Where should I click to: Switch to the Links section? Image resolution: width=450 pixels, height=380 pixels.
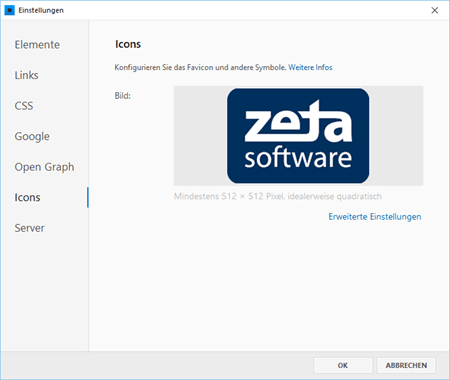[x=26, y=75]
